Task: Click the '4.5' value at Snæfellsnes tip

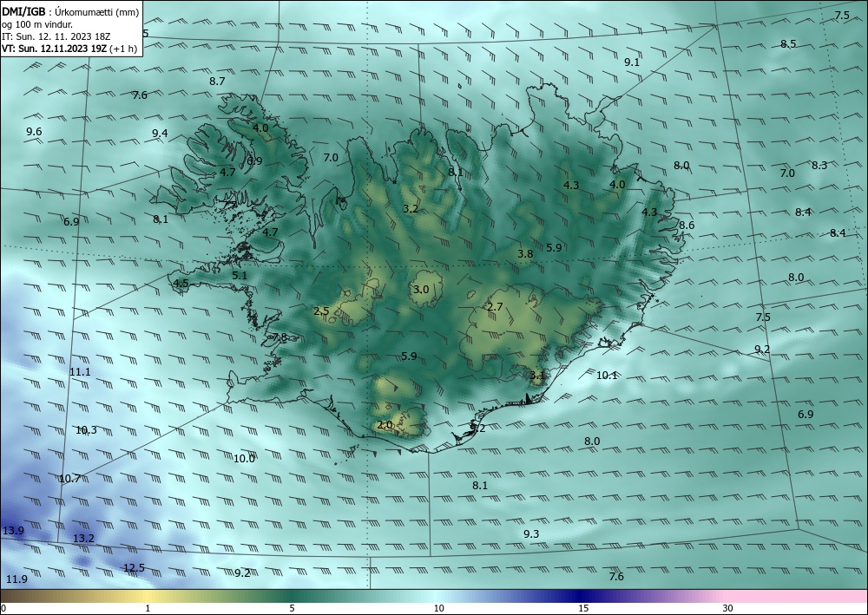Action: click(181, 284)
